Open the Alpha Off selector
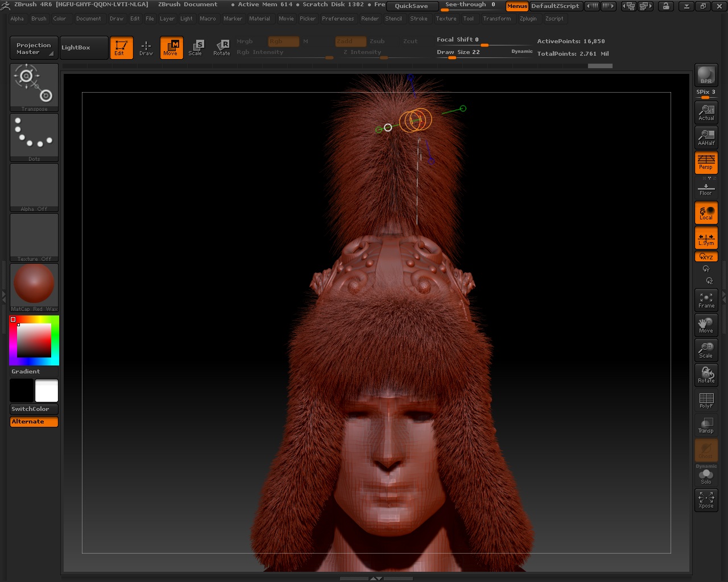Image resolution: width=728 pixels, height=582 pixels. (34, 188)
